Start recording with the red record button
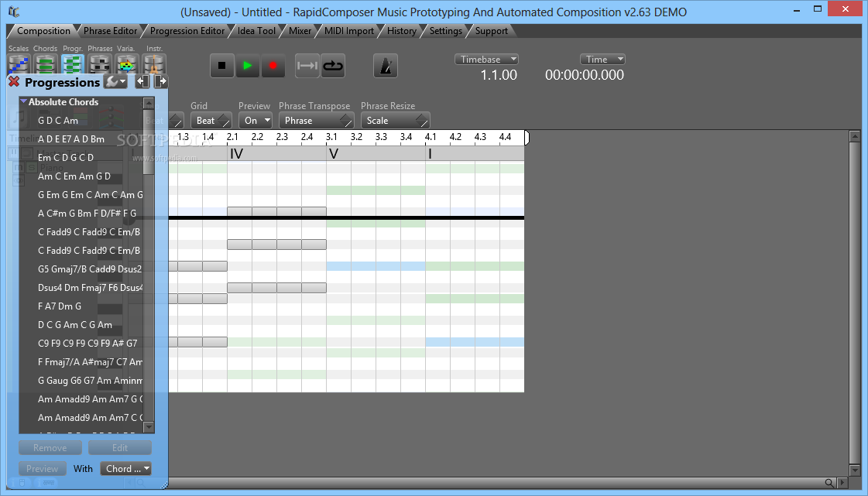Image resolution: width=868 pixels, height=496 pixels. (273, 66)
